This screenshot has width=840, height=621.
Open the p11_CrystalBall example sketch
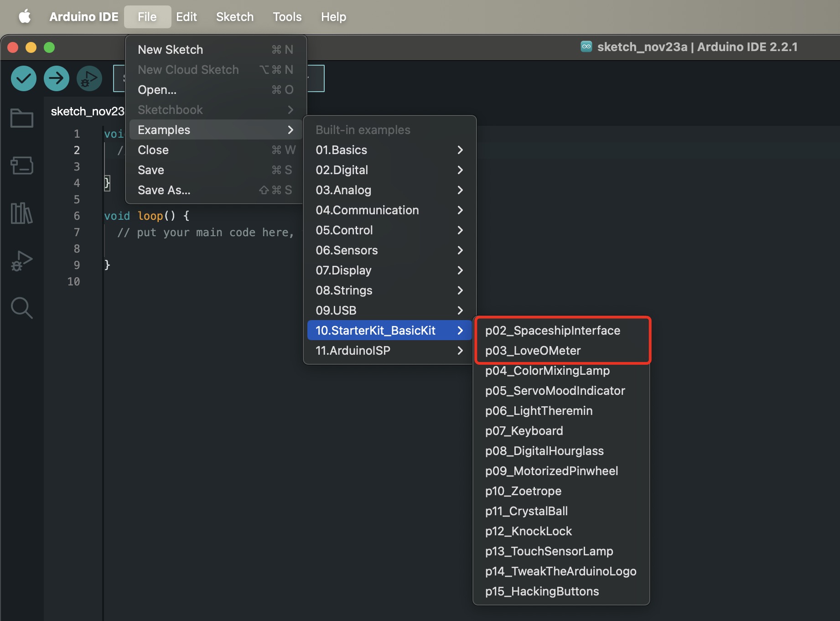click(526, 511)
